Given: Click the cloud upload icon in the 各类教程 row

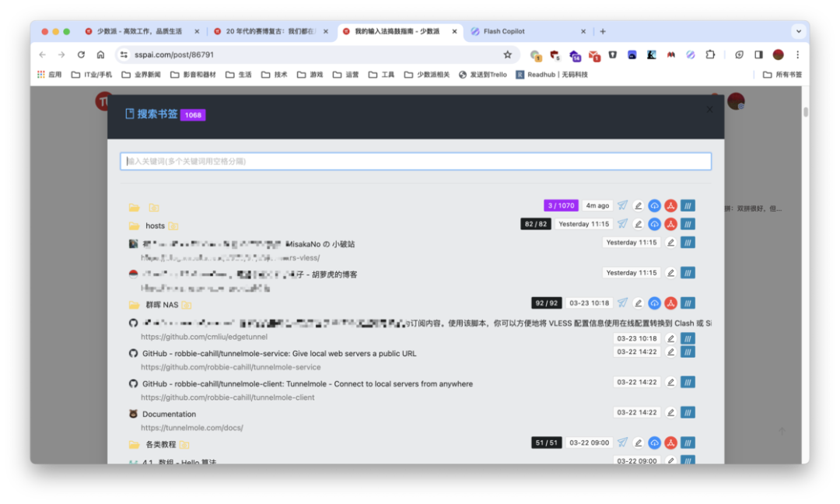Looking at the screenshot, I should tap(654, 443).
